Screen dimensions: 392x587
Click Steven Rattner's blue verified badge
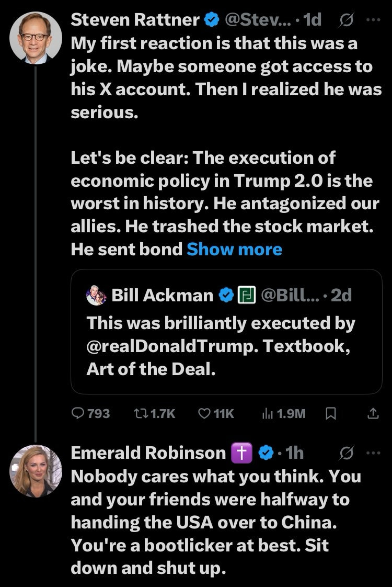tap(211, 20)
